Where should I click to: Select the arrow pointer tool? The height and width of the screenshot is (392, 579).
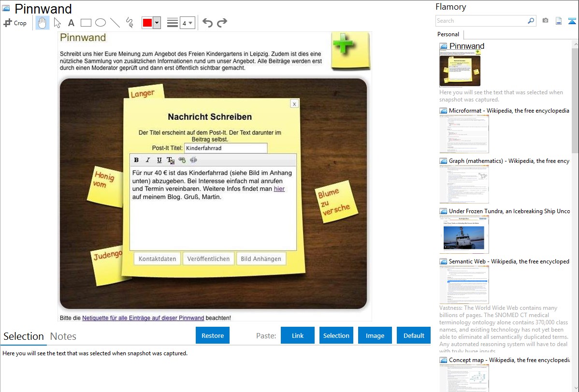57,23
